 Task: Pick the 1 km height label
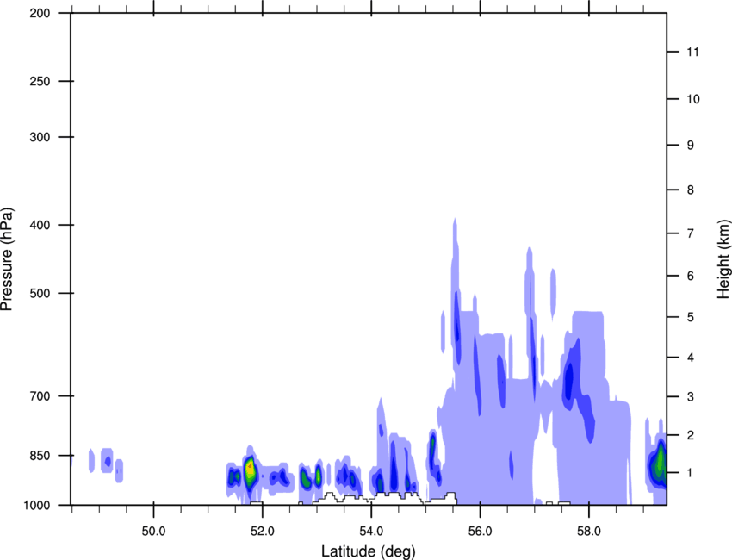pos(691,473)
